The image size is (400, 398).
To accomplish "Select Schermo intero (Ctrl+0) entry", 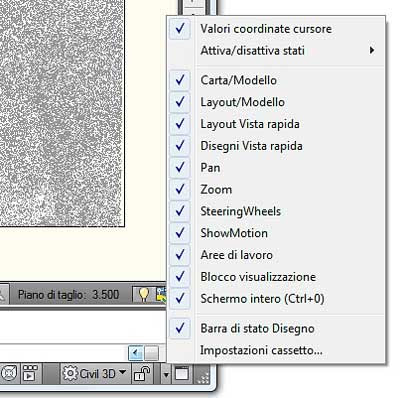I will [277, 298].
